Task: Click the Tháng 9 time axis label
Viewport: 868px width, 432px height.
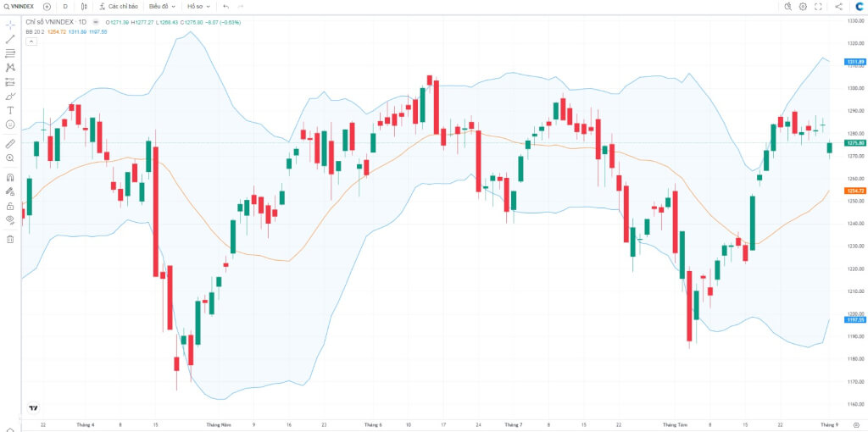Action: [829, 425]
